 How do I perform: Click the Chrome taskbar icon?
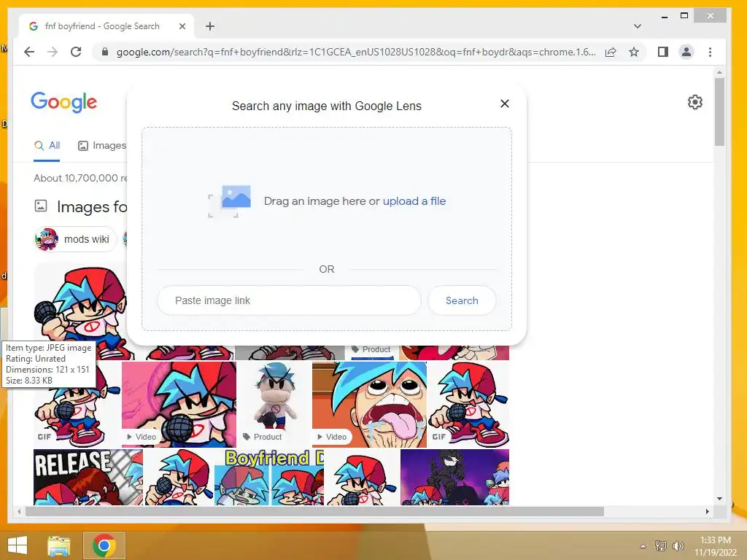point(104,545)
